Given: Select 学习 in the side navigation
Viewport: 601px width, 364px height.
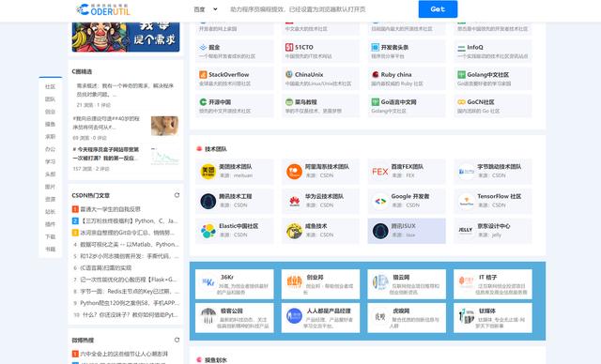Looking at the screenshot, I should [50, 161].
